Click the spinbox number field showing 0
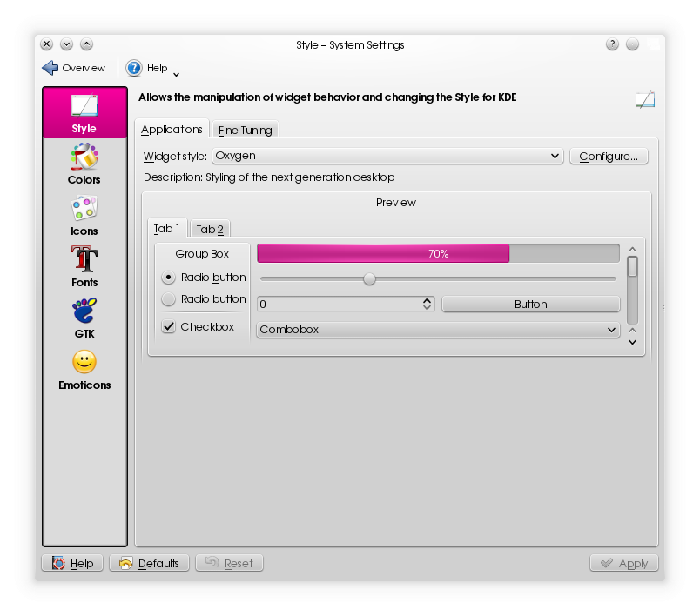700x616 pixels. coord(340,305)
